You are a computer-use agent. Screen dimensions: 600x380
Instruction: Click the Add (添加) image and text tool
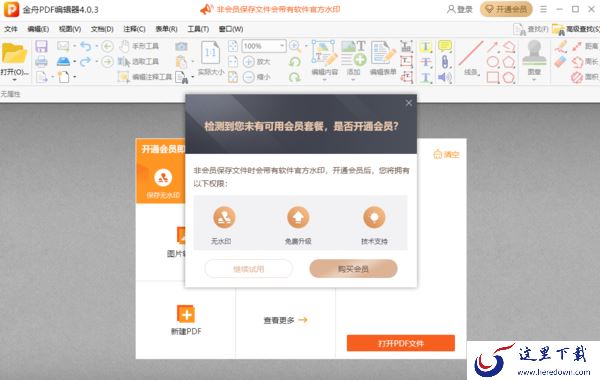[353, 57]
